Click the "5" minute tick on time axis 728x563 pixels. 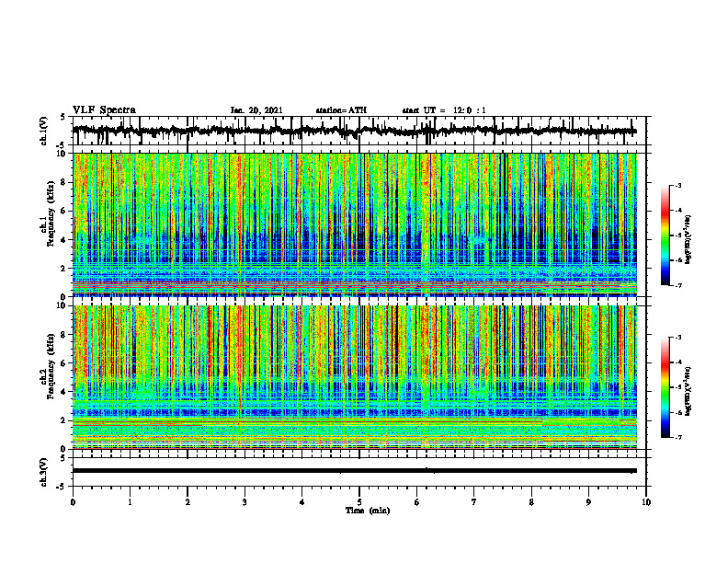click(359, 502)
